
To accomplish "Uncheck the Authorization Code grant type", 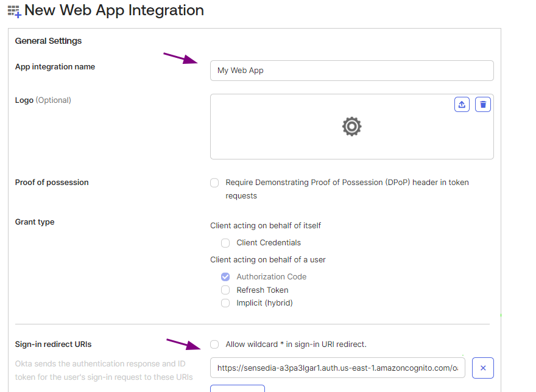I will click(x=225, y=276).
